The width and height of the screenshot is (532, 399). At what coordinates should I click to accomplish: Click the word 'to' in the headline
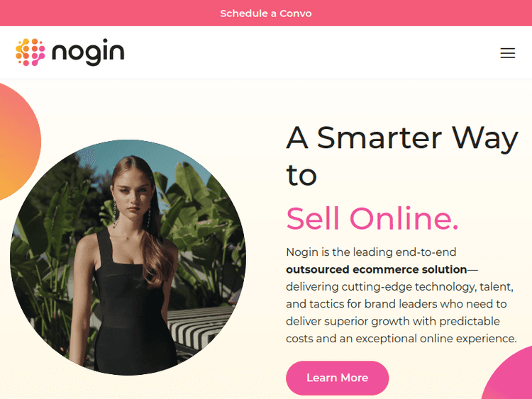[x=301, y=176]
